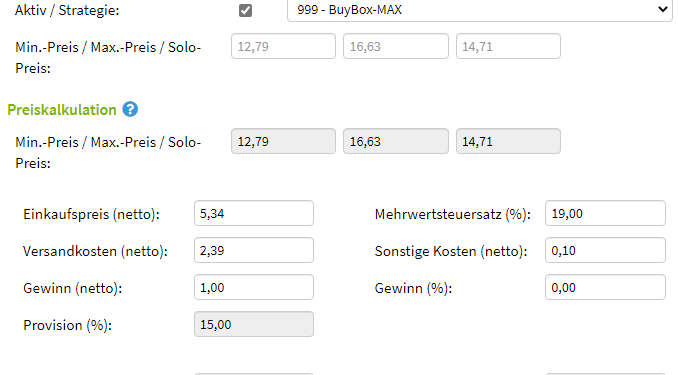Viewport: 678px width, 375px height.
Task: Open the Preiskalkulation help icon
Action: pyautogui.click(x=130, y=109)
